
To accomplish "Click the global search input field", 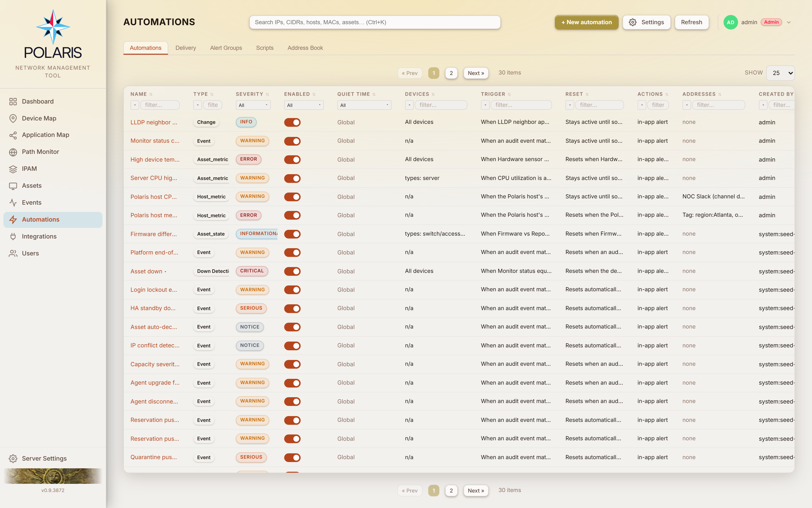I will 375,22.
